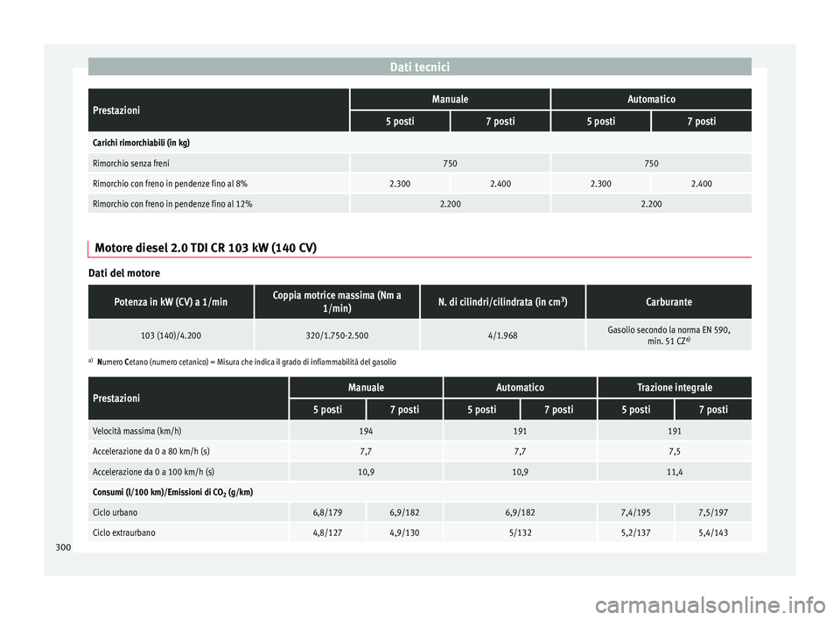This screenshot has height=620, width=840.
Task: Click the 'Trazione integrale' column header
Action: point(675,387)
